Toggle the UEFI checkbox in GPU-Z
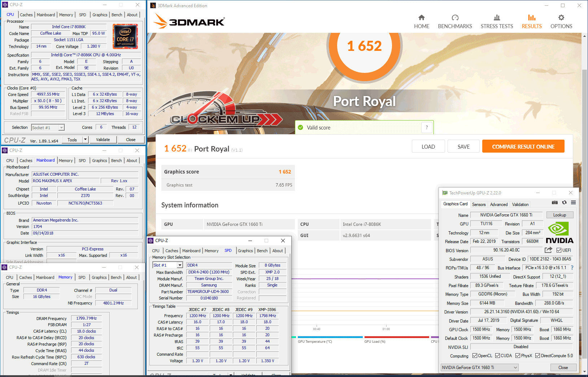 point(559,250)
